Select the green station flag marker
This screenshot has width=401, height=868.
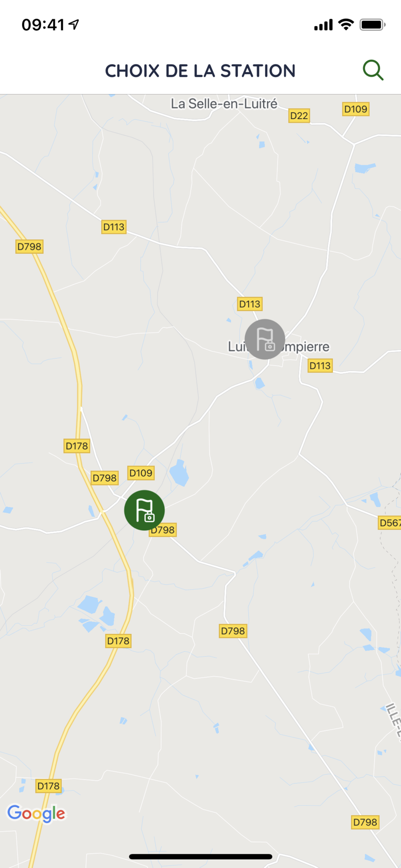pos(145,510)
